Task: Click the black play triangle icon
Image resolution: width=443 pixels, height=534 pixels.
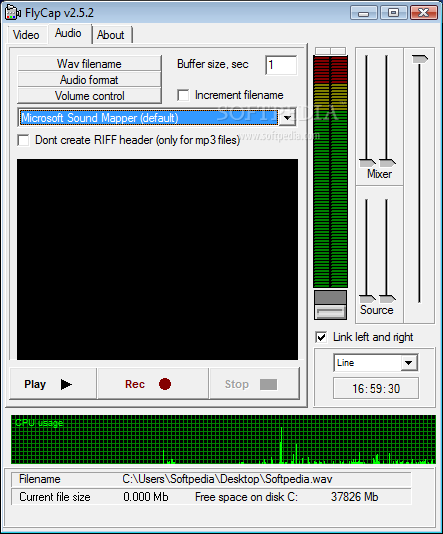Action: tap(66, 384)
